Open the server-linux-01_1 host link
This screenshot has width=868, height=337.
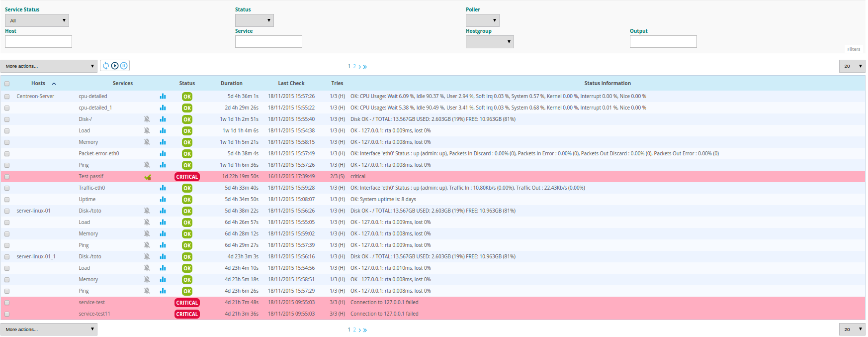(36, 256)
